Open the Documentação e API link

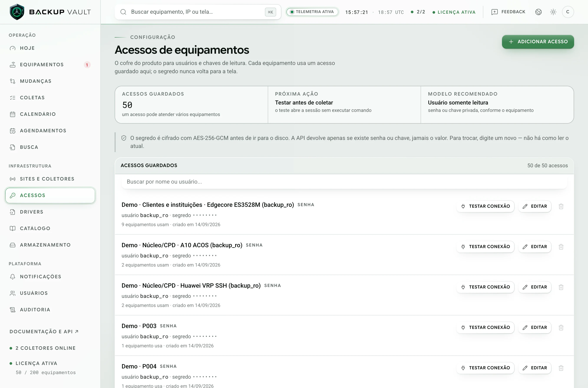[x=44, y=332]
